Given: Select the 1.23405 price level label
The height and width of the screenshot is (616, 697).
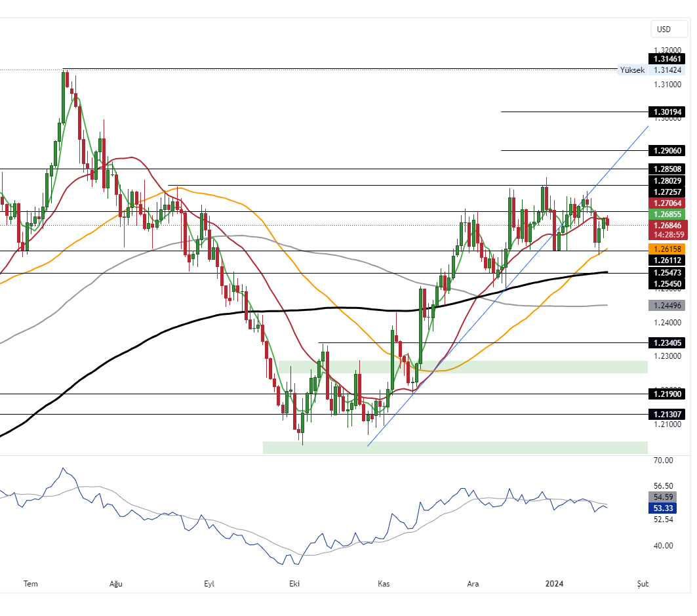Looking at the screenshot, I should (x=667, y=342).
